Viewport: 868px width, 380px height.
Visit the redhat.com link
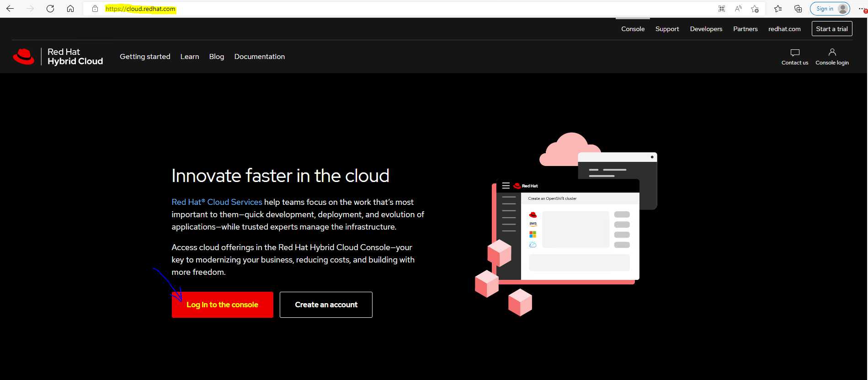tap(784, 29)
